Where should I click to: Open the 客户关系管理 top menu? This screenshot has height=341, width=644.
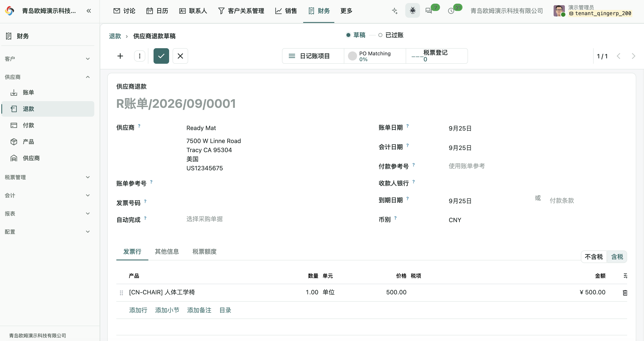coord(241,11)
